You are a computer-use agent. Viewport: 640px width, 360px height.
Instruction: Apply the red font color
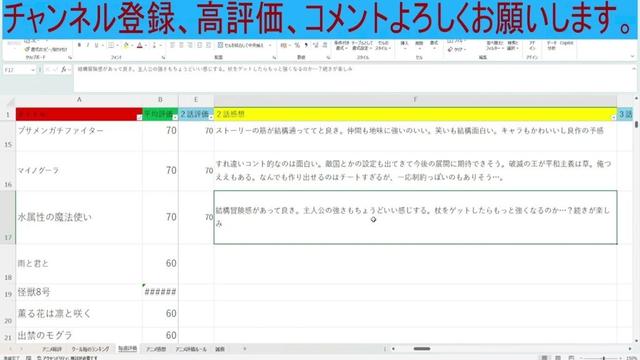(140, 45)
